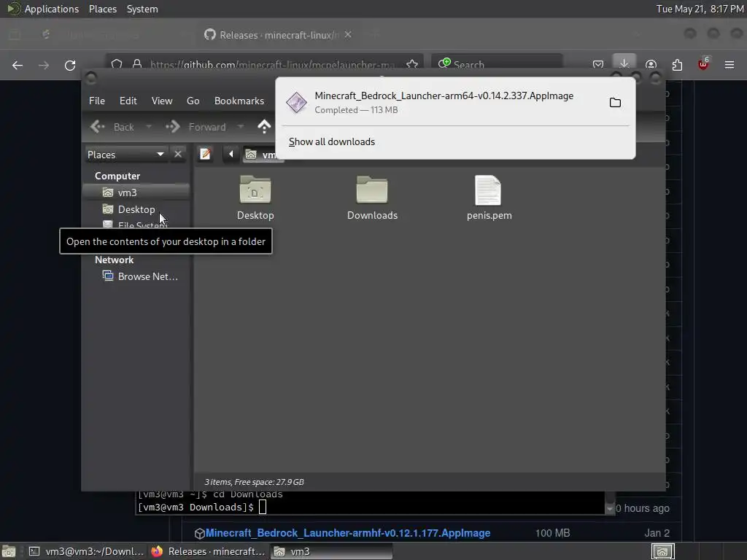Go back in Firefox
The image size is (747, 560).
click(x=18, y=65)
